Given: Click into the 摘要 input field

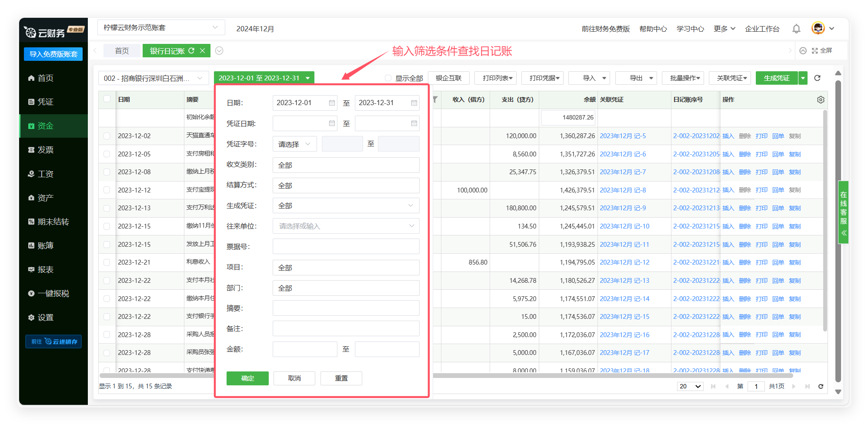Looking at the screenshot, I should (346, 308).
